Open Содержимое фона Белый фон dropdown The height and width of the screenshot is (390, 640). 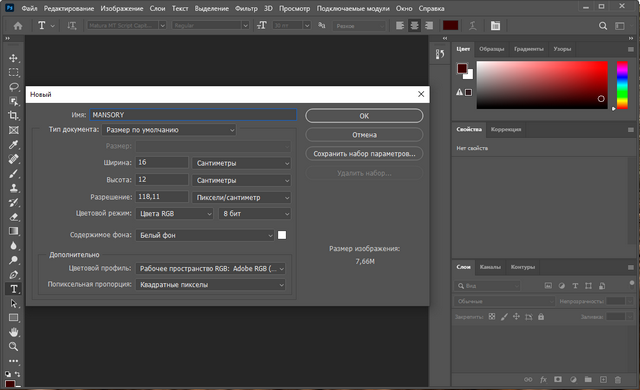point(205,235)
